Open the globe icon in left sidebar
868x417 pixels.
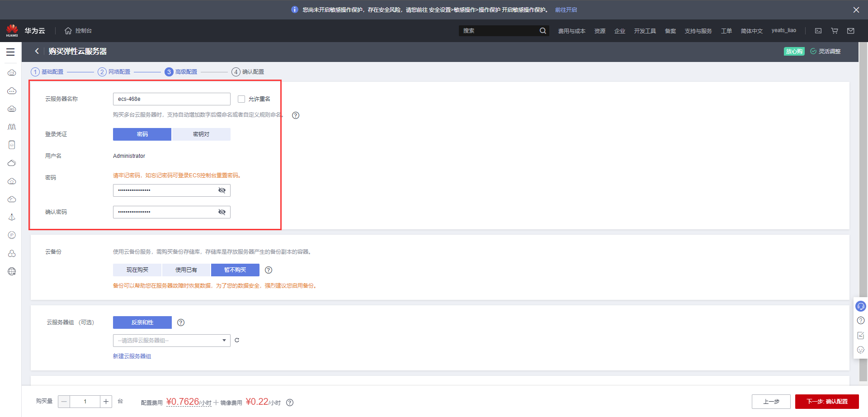click(x=12, y=271)
